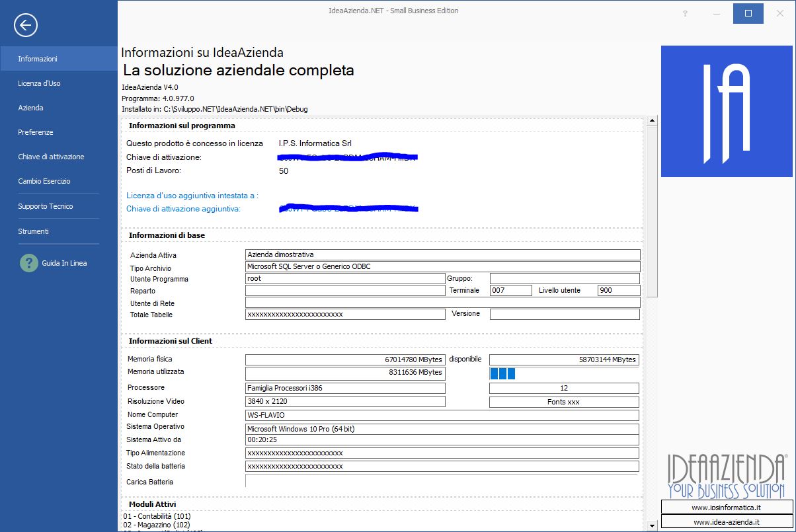Click the 'Informazioni sul programma' heading

182,126
